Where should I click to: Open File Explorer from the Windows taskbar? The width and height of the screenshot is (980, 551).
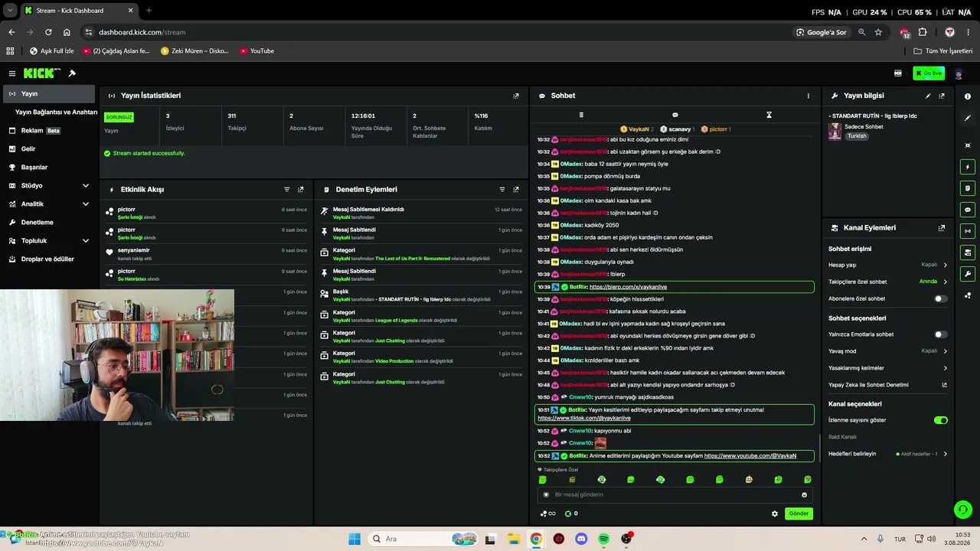point(514,539)
